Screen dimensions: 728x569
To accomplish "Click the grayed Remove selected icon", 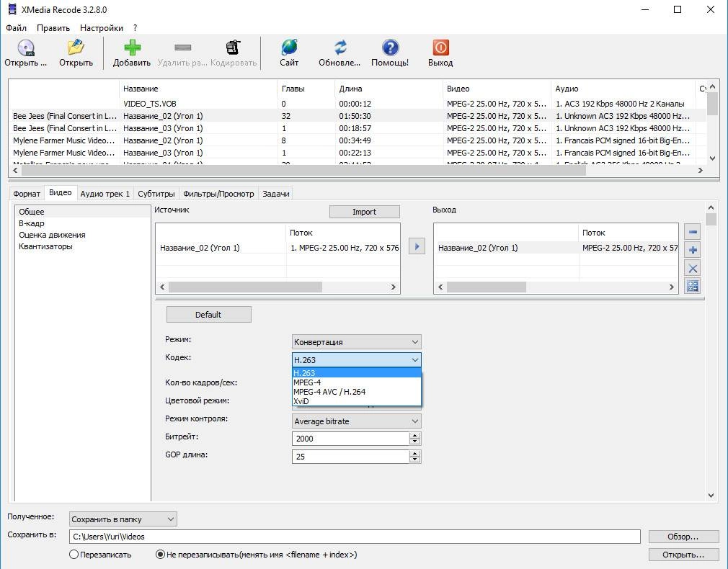I will pyautogui.click(x=182, y=48).
